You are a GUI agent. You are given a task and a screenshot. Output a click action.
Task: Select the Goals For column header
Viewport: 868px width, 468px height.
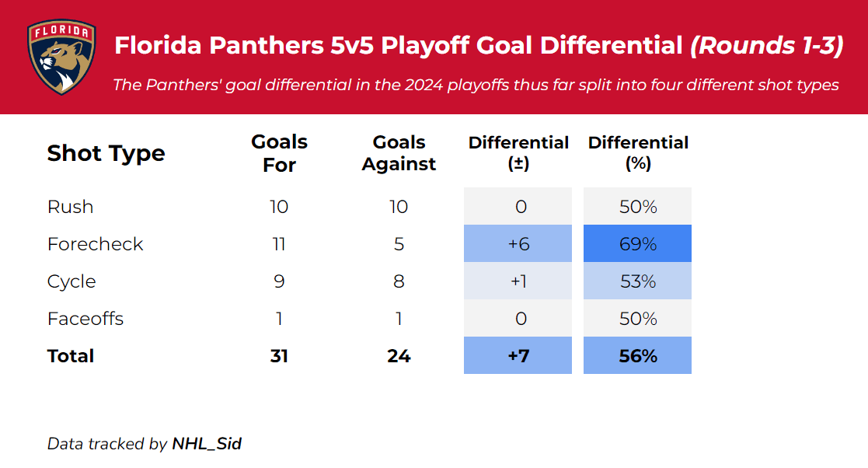coord(280,153)
